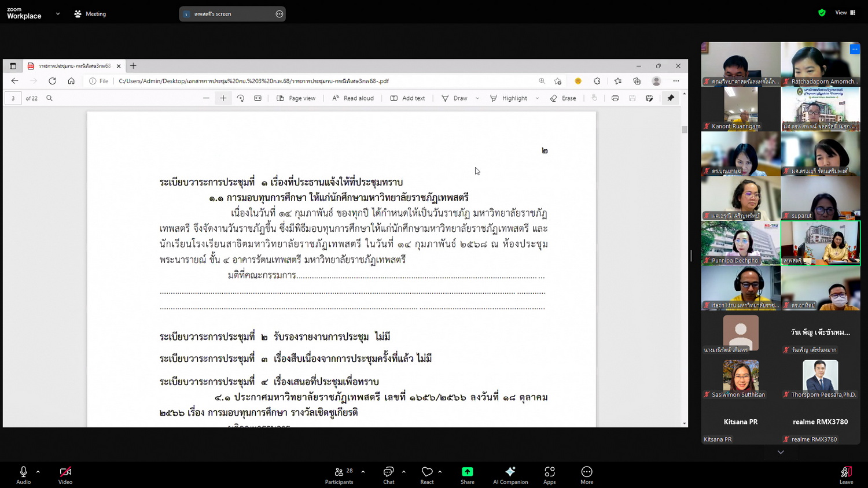Open the Participants panel
Image resolution: width=868 pixels, height=488 pixels.
(339, 475)
